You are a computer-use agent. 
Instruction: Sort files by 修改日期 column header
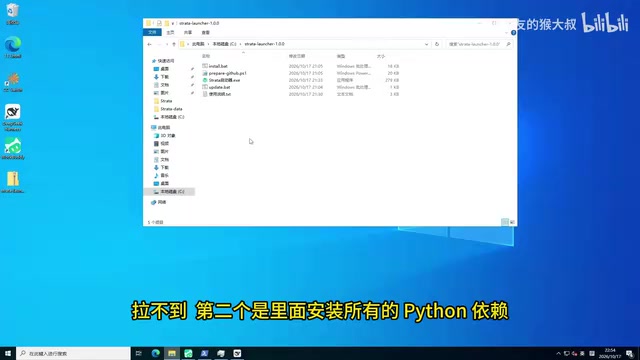tap(297, 56)
